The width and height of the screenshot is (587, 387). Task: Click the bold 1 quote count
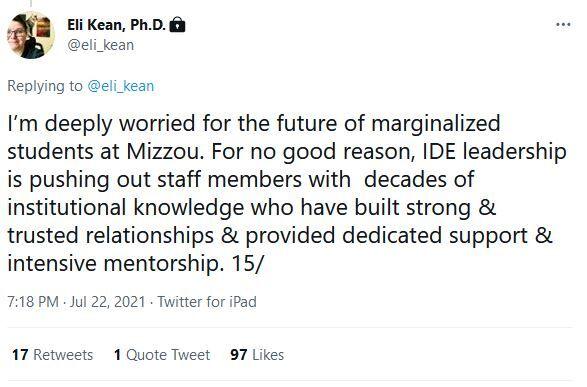118,354
